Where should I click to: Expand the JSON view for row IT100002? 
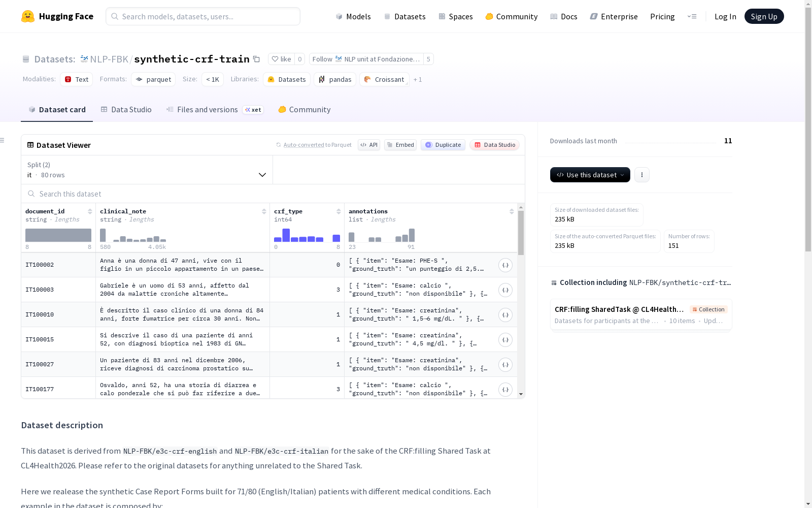(505, 265)
